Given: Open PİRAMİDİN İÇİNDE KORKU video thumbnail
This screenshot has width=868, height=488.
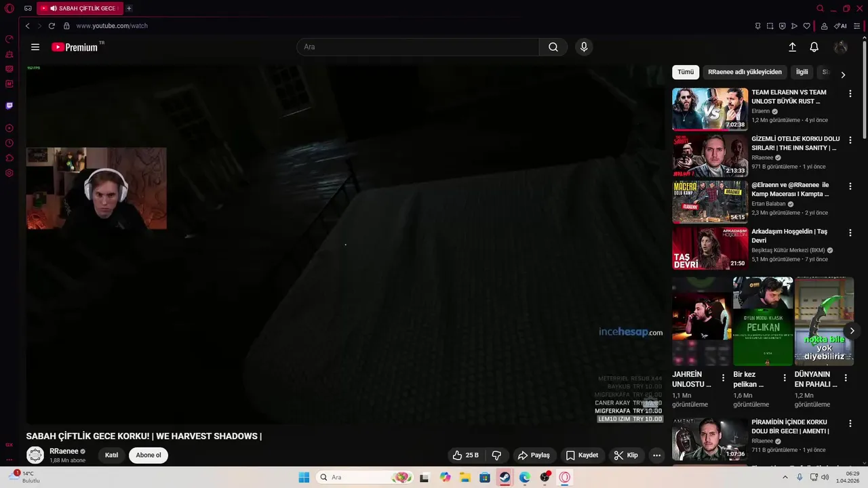Looking at the screenshot, I should click(x=710, y=439).
